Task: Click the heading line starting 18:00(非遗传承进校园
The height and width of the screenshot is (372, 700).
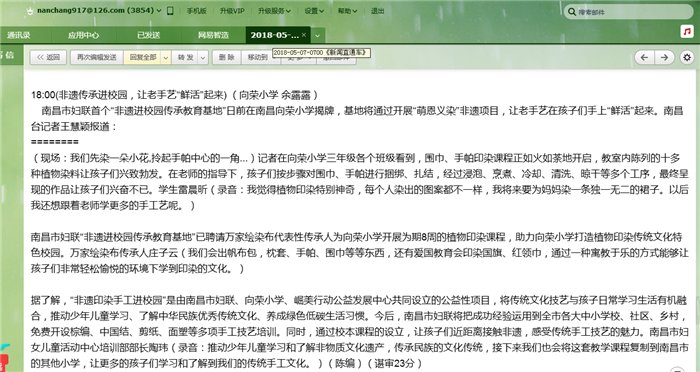Action: pyautogui.click(x=175, y=95)
